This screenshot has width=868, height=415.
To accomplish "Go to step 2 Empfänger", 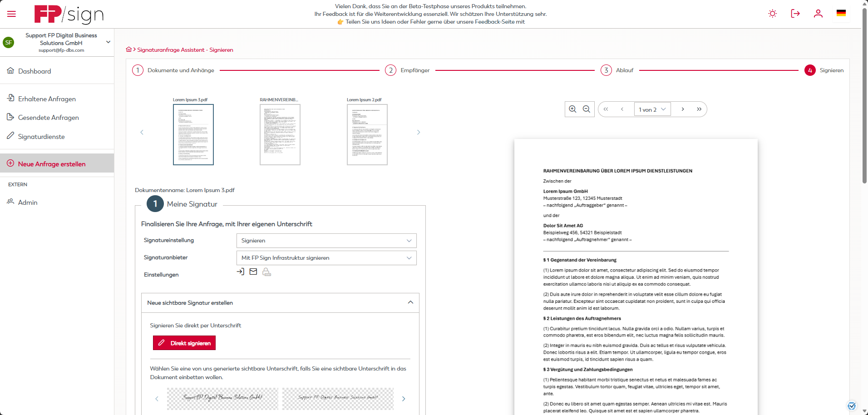I will pos(407,70).
